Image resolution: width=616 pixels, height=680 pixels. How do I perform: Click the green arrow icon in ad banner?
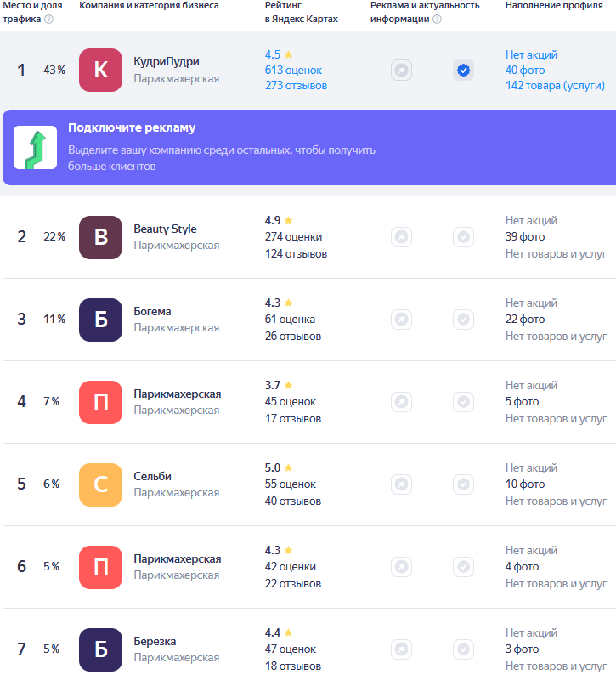click(x=35, y=147)
